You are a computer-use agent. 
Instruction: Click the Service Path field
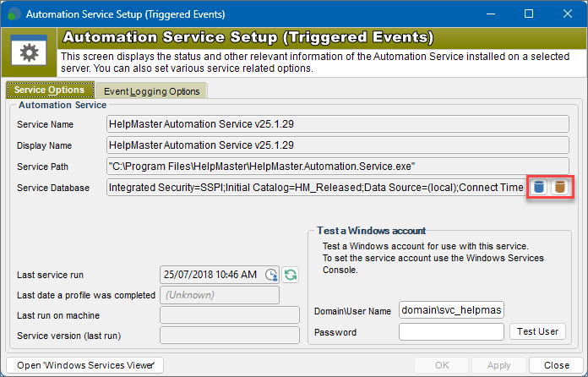click(337, 167)
